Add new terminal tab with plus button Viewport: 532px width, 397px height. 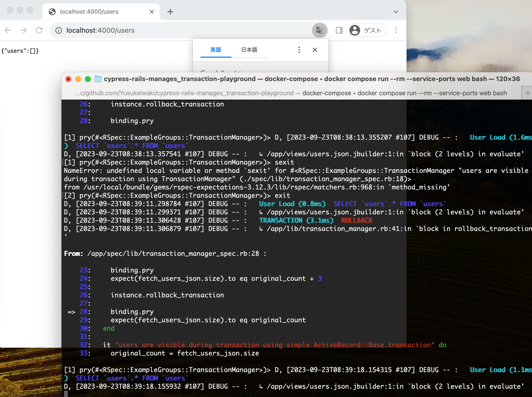pos(528,93)
